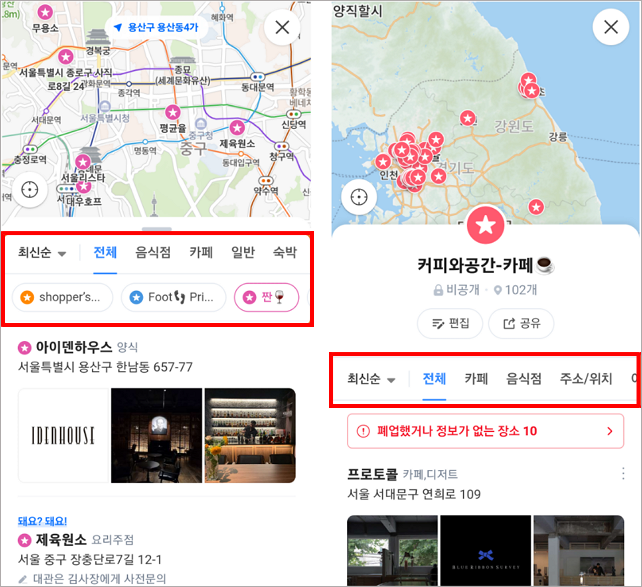Click the star icon beside 제육원소
This screenshot has width=642, height=587.
tap(25, 540)
